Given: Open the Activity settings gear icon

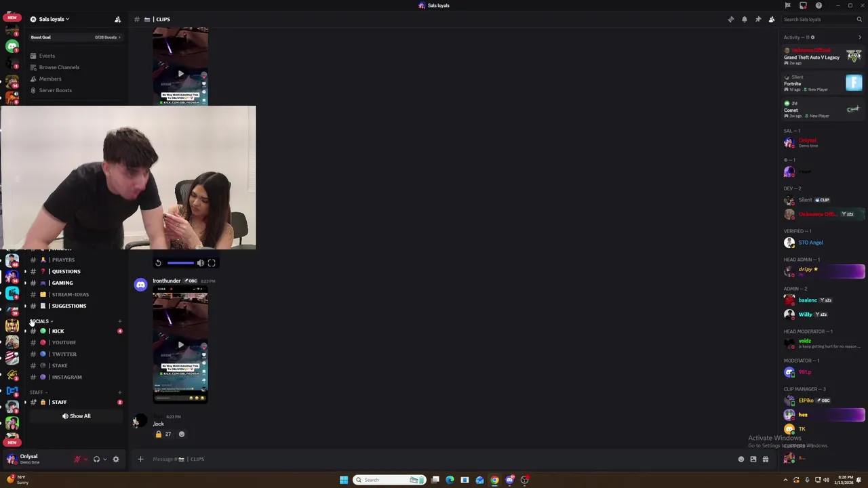Looking at the screenshot, I should click(812, 37).
